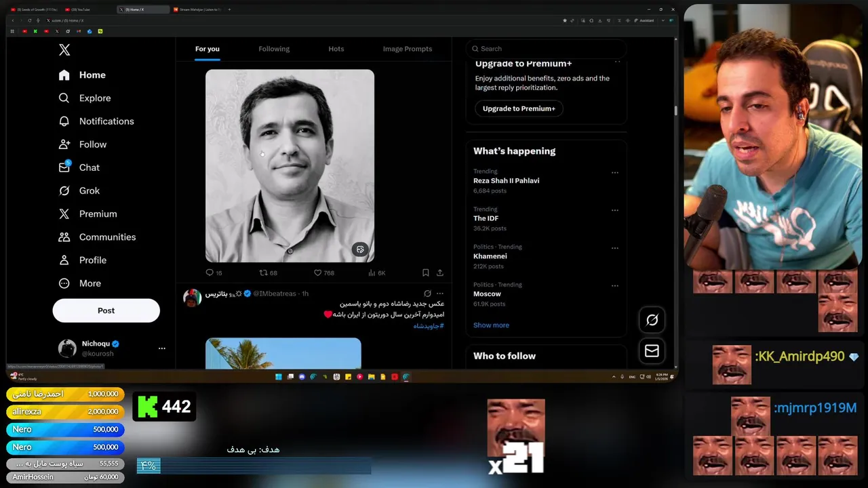Open options for The IDF trend
Viewport: 868px width, 488px height.
click(x=615, y=210)
